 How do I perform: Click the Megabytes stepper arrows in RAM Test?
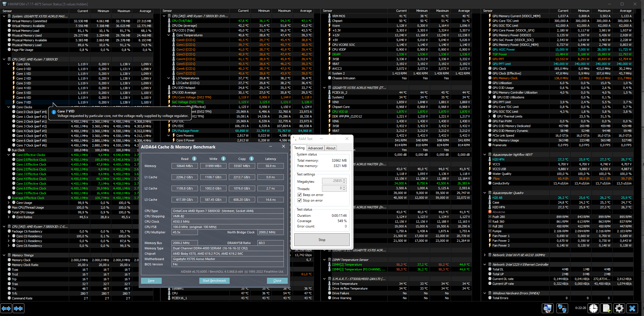pos(344,181)
